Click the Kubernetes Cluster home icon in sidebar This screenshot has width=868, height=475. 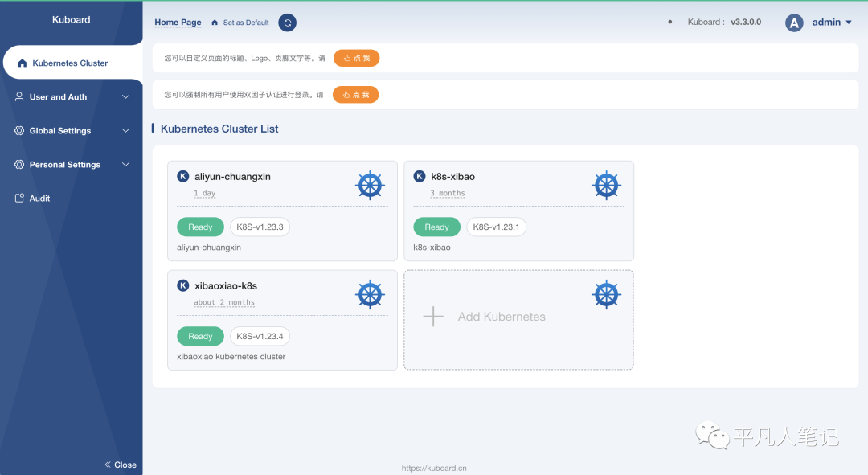pos(23,63)
